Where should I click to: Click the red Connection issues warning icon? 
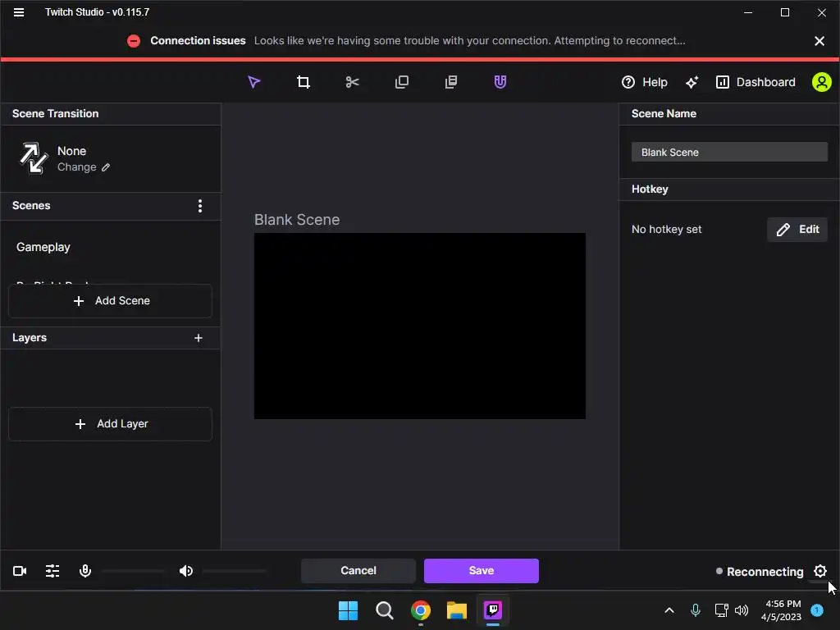[134, 41]
